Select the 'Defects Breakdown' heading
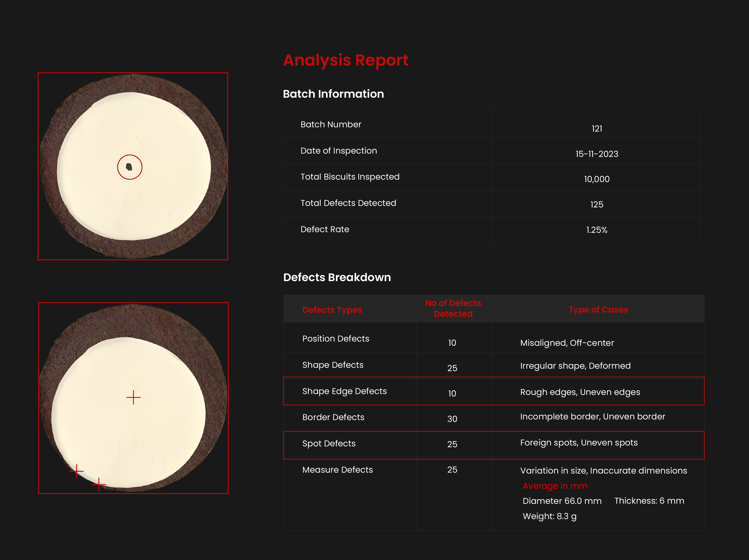The height and width of the screenshot is (560, 749). click(337, 277)
